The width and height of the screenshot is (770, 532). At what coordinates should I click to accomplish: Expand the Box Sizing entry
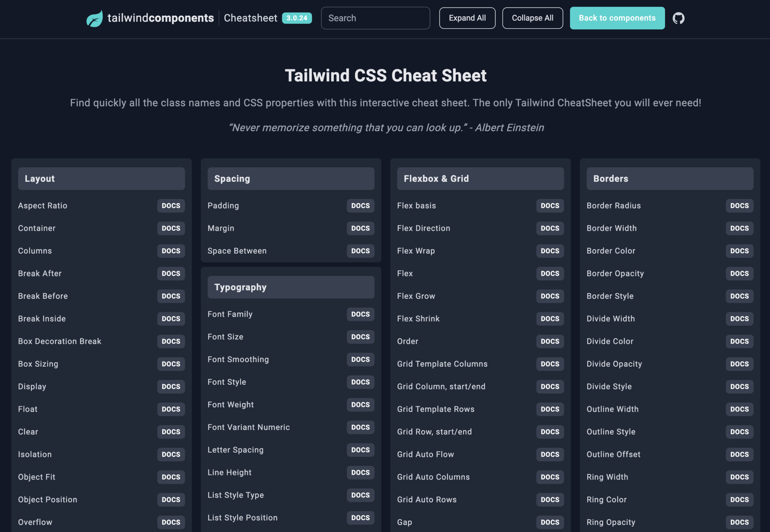click(38, 364)
